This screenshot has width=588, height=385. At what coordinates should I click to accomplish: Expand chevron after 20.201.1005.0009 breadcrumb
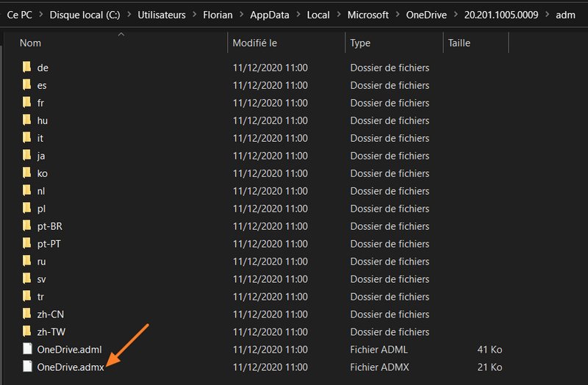(547, 15)
